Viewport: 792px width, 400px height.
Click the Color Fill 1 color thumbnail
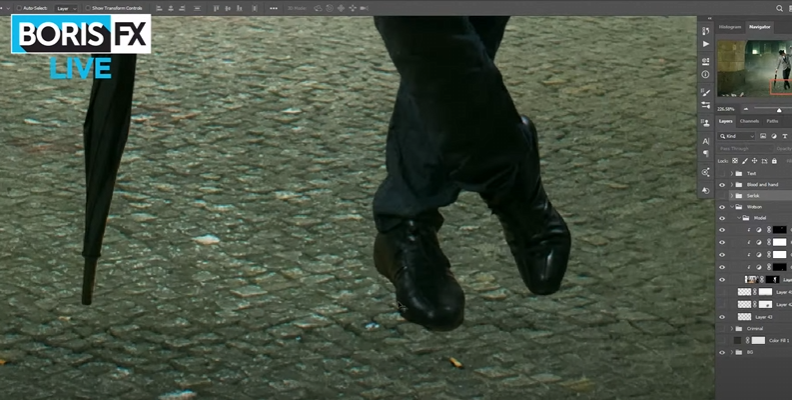tap(737, 341)
